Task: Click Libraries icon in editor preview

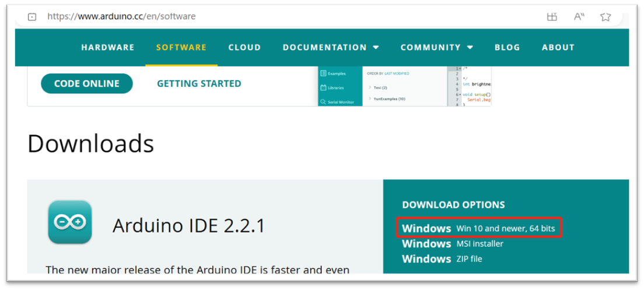Action: (323, 87)
